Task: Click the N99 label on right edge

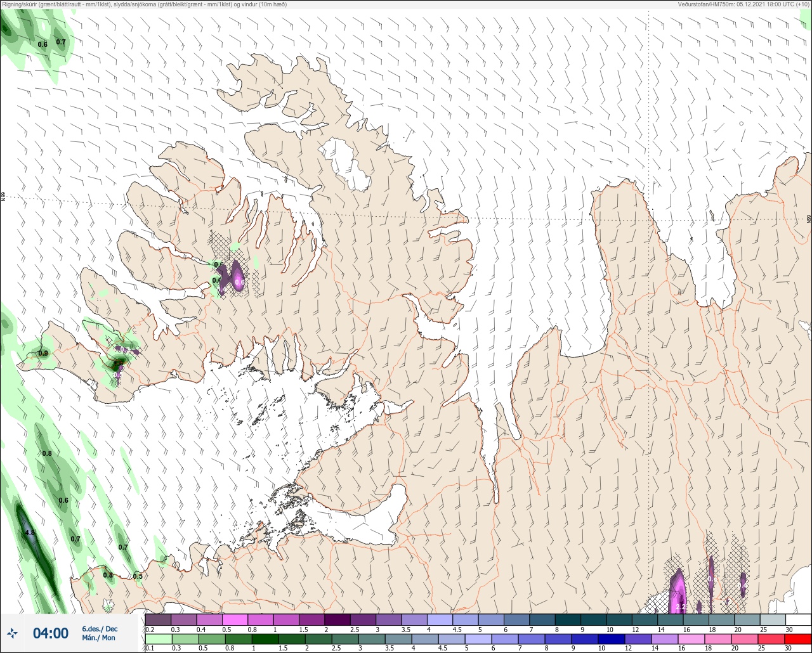Action: click(809, 219)
